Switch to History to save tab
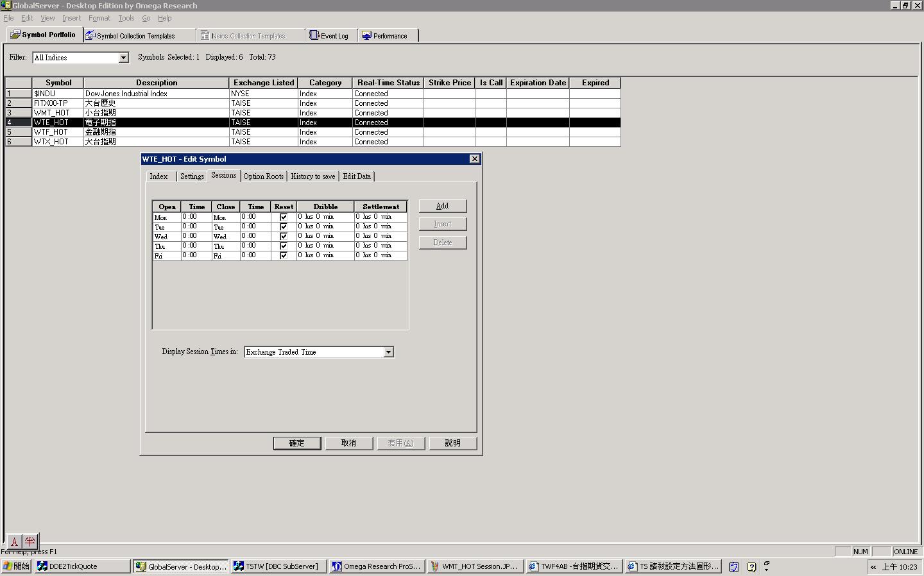The width and height of the screenshot is (924, 576). [x=313, y=176]
